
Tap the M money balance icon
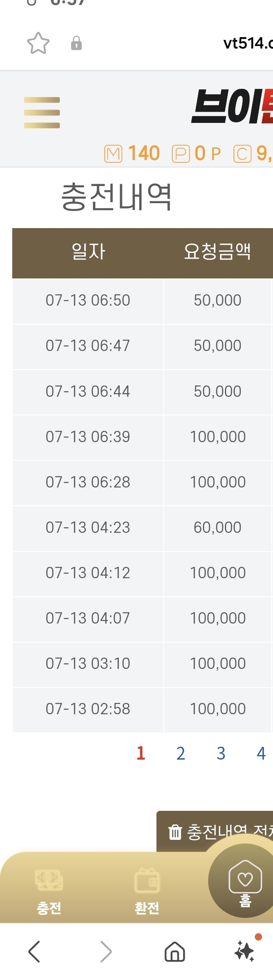pos(113,154)
